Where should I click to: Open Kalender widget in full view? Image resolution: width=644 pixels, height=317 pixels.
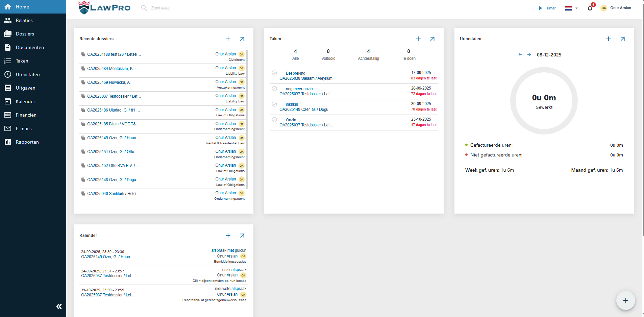click(242, 236)
